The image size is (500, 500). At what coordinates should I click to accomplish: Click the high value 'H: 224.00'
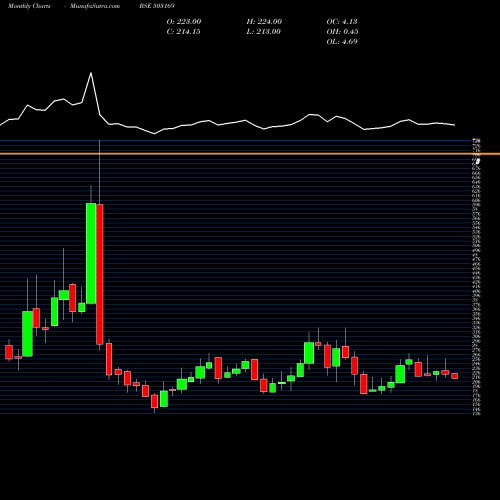264,22
